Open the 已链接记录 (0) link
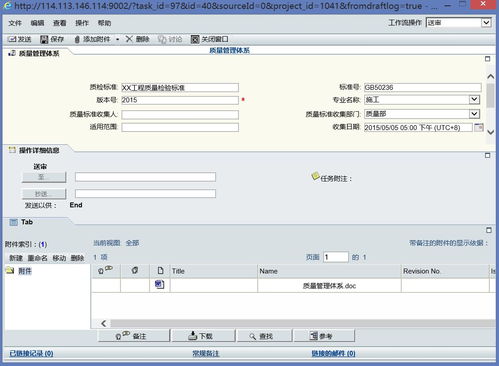499x366 pixels. (x=31, y=353)
